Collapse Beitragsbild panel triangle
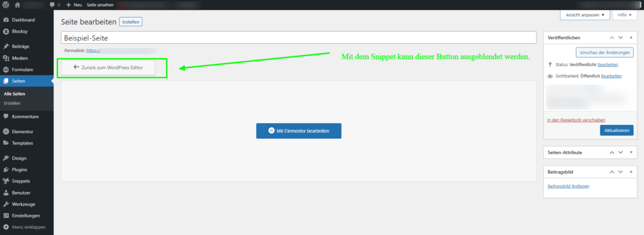Viewport: 644px width, 235px height. pyautogui.click(x=631, y=171)
